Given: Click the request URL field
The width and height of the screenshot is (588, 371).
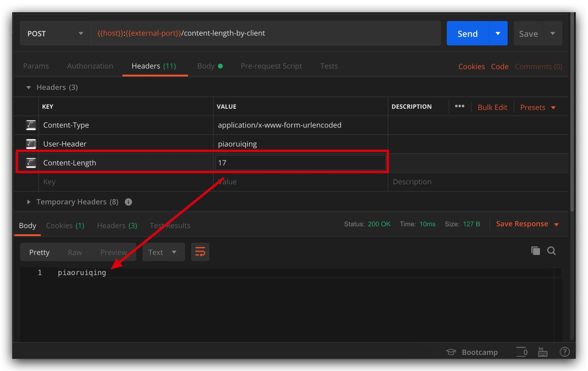Looking at the screenshot, I should coord(266,33).
